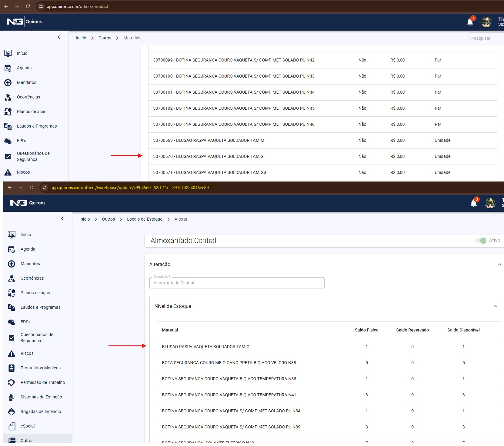Screen dimensions: 504x446
Task: Click the NG Quirons logo in the top window
Action: click(24, 22)
